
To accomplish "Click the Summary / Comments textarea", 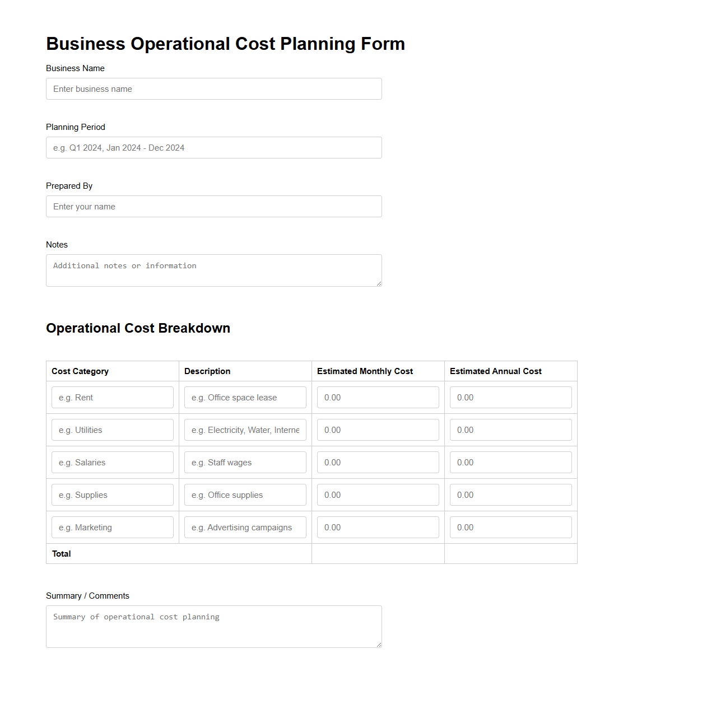I will (x=213, y=626).
